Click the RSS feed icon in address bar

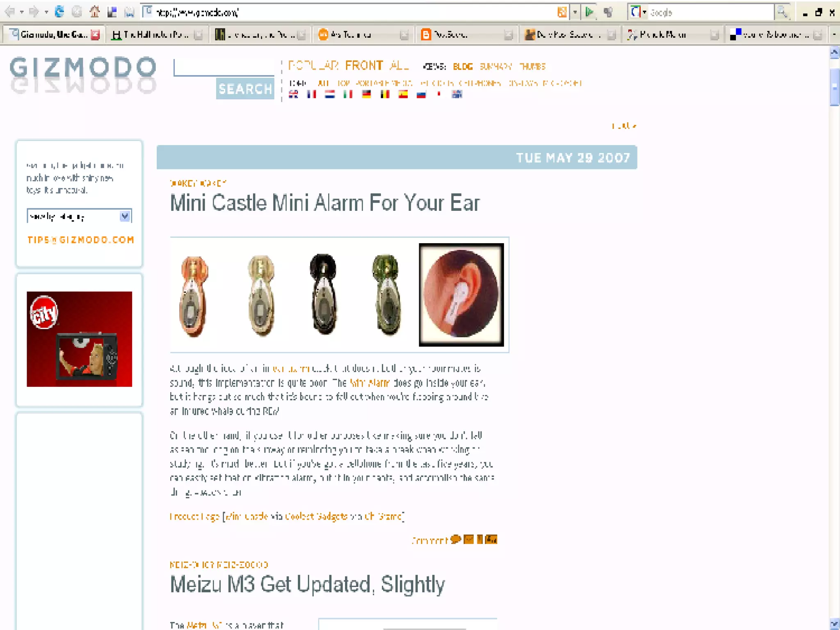pos(562,12)
